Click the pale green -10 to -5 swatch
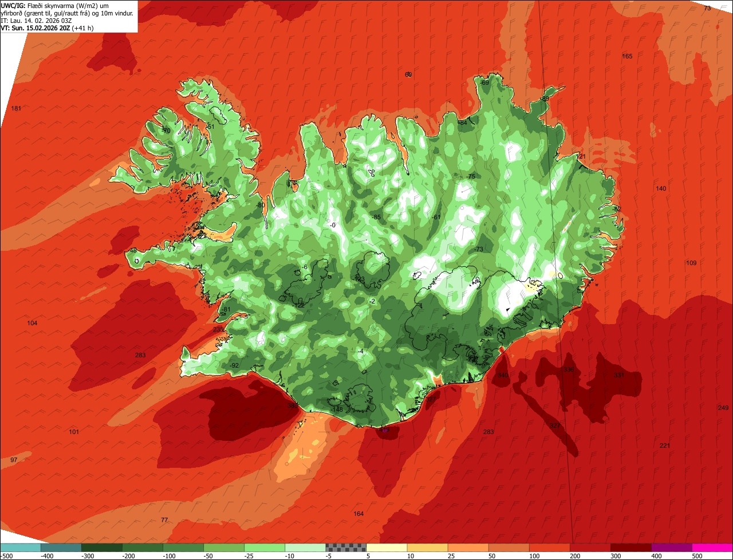 click(305, 547)
